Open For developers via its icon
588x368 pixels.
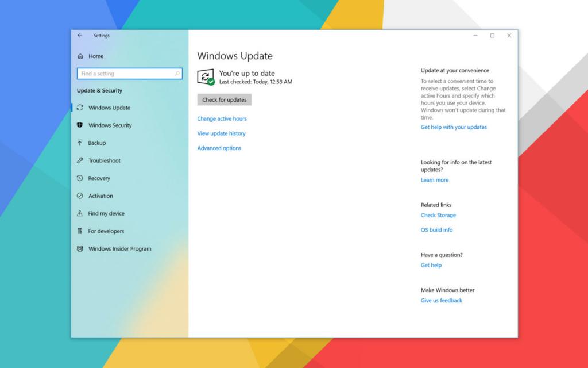81,231
